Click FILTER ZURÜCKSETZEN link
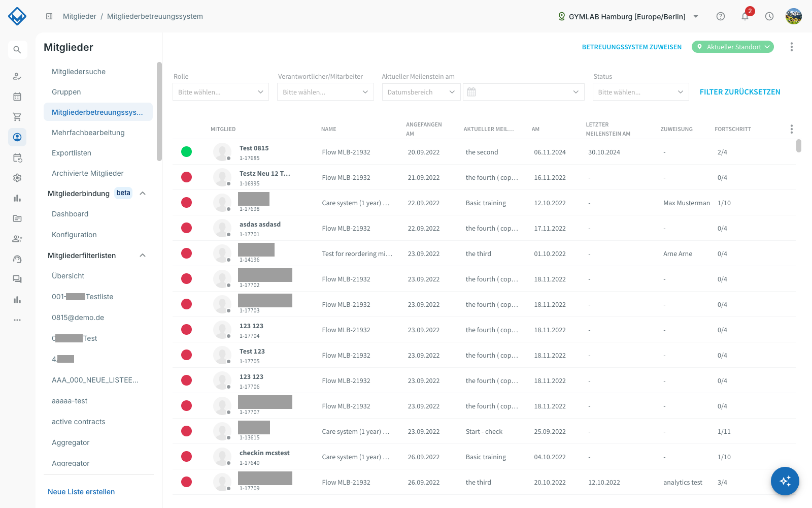The width and height of the screenshot is (812, 508). tap(740, 92)
